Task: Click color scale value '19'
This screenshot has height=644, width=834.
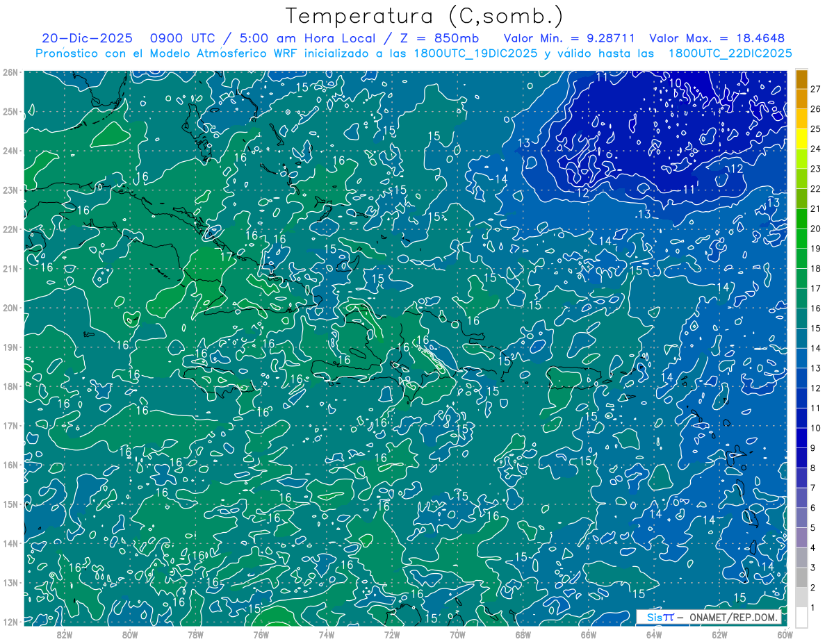Action: (x=816, y=249)
